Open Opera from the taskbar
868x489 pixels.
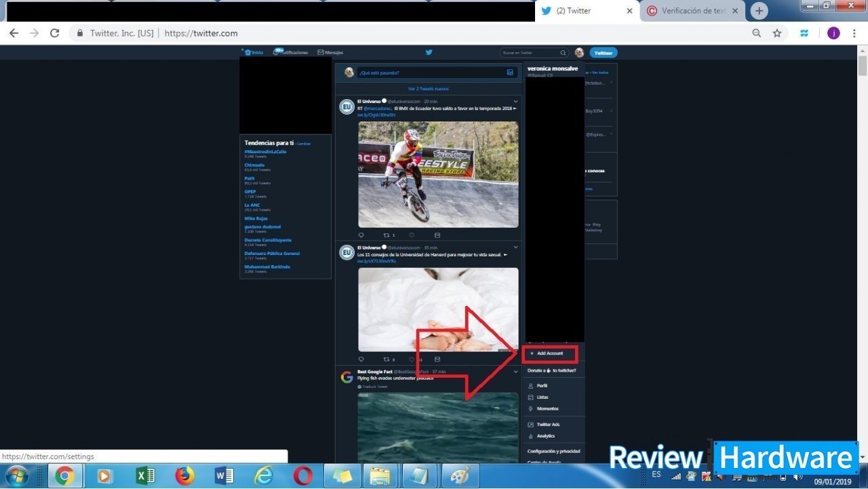303,476
